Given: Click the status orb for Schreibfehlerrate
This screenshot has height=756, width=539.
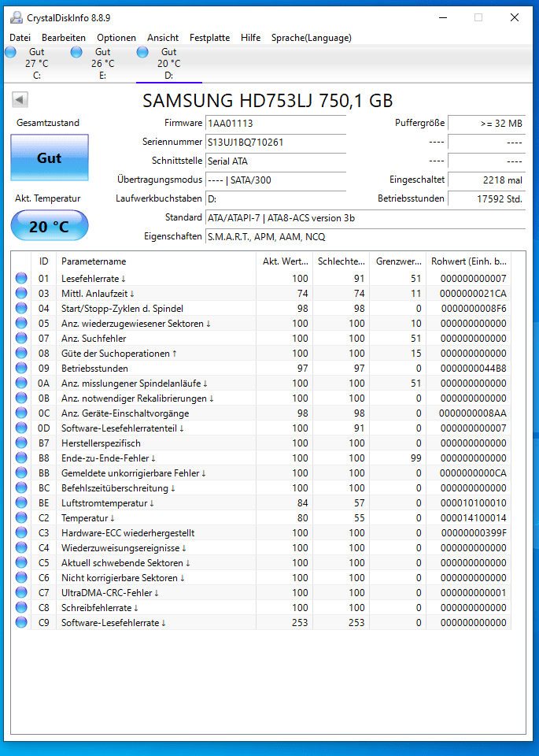Looking at the screenshot, I should (21, 607).
